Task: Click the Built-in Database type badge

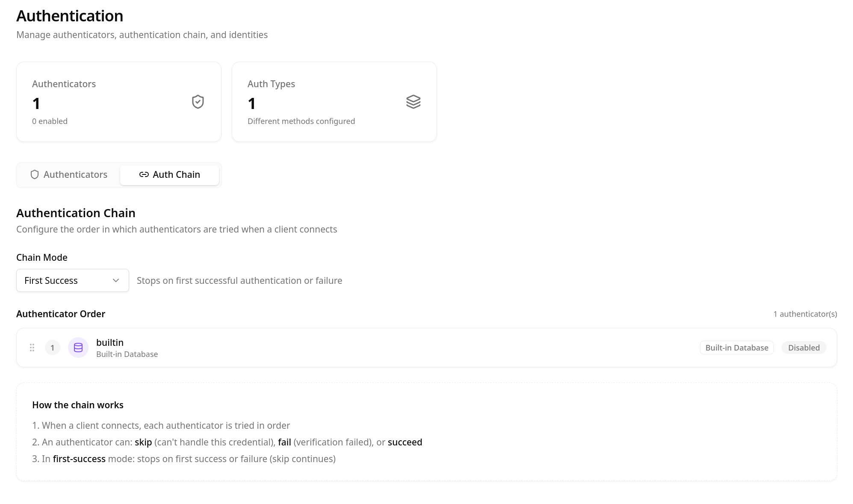Action: (736, 348)
